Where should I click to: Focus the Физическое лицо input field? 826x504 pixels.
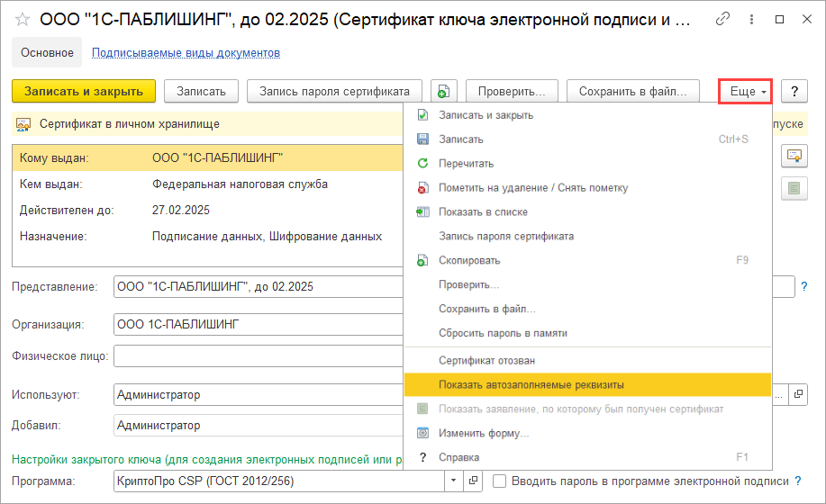(259, 356)
